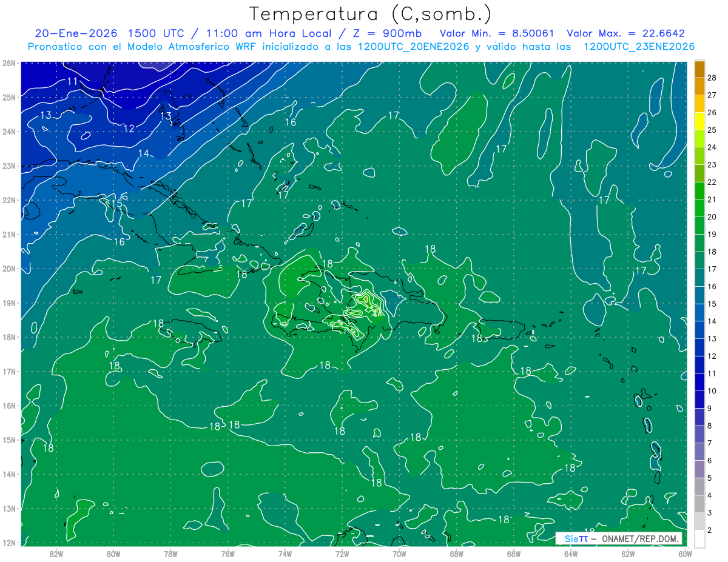Click the "82W" longitude axis label
Viewport: 728px width, 562px height.
point(56,553)
